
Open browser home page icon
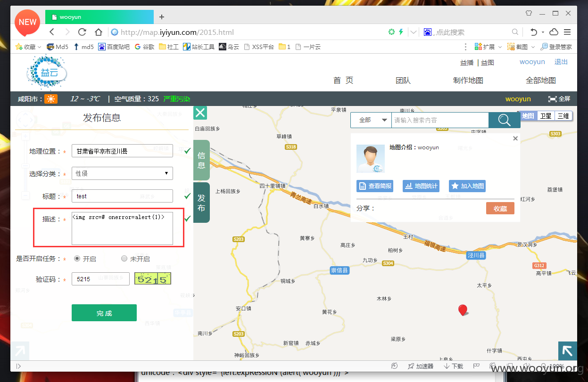click(x=98, y=32)
